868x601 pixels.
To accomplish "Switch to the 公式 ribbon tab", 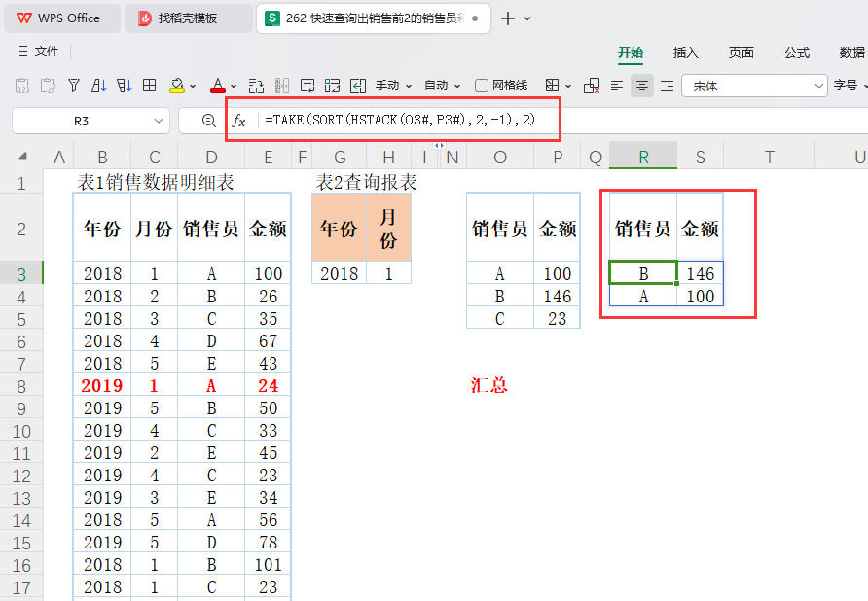I will [797, 53].
